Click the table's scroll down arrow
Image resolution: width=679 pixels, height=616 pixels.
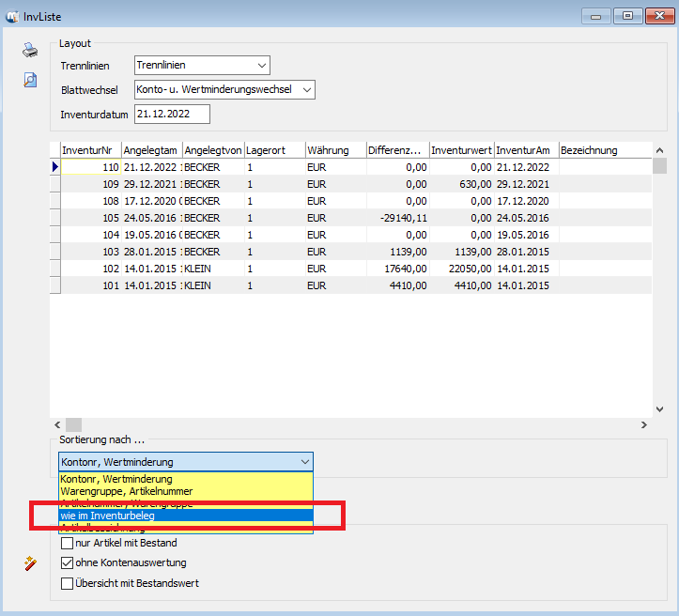pyautogui.click(x=659, y=409)
